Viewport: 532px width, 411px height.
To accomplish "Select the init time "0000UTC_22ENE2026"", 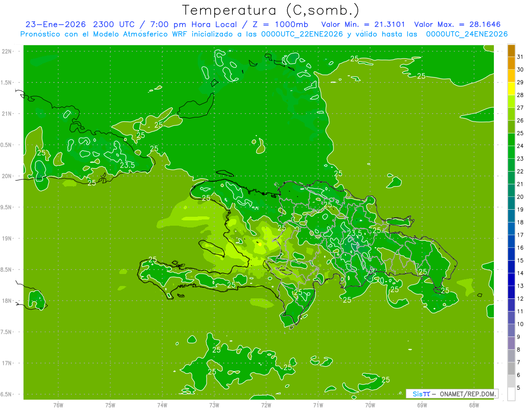I will [x=302, y=34].
